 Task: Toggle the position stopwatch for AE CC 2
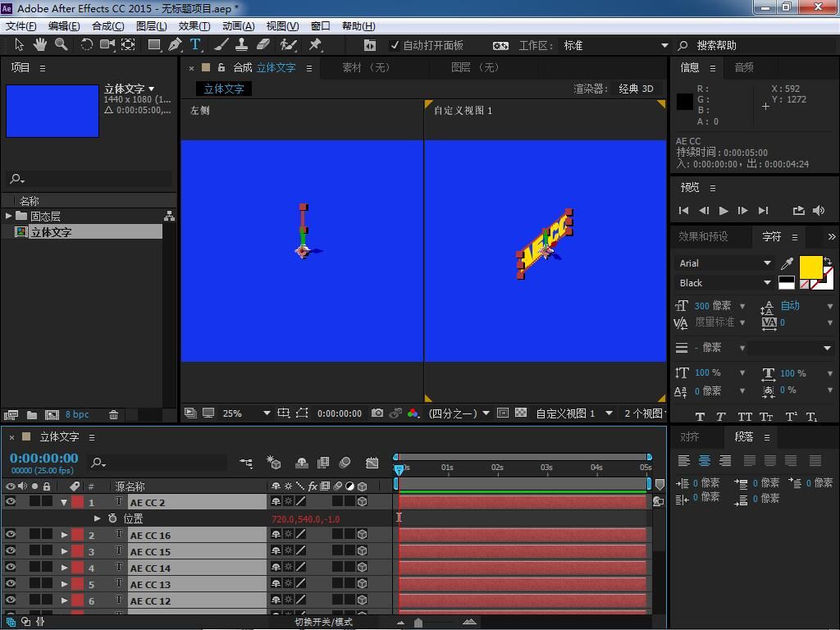112,518
